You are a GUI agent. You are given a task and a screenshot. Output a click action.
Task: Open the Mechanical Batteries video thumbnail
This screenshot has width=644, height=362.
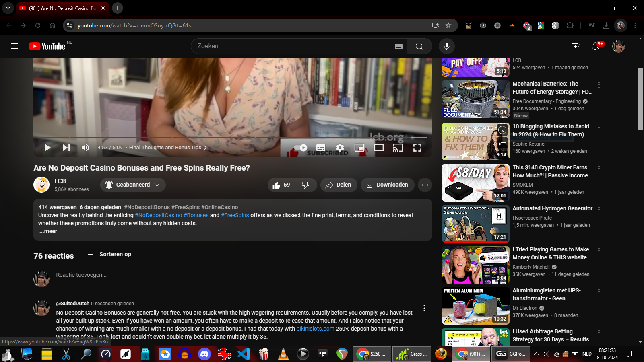pos(475,99)
